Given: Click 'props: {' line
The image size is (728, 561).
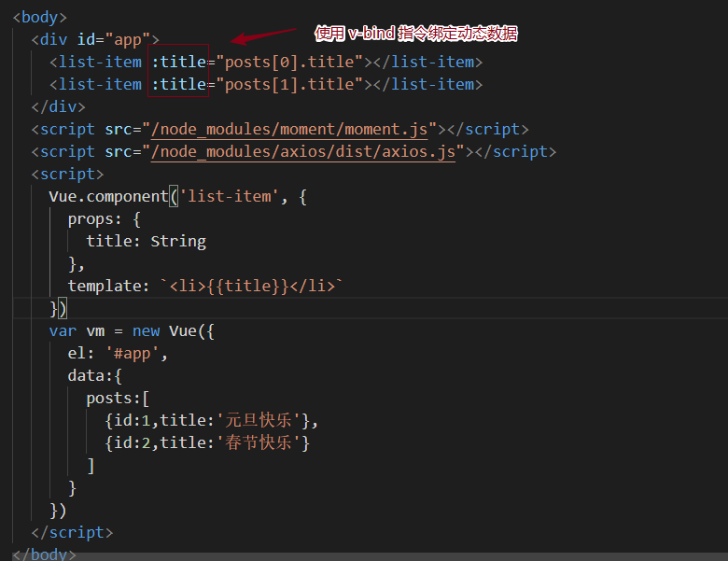Looking at the screenshot, I should click(x=105, y=218).
